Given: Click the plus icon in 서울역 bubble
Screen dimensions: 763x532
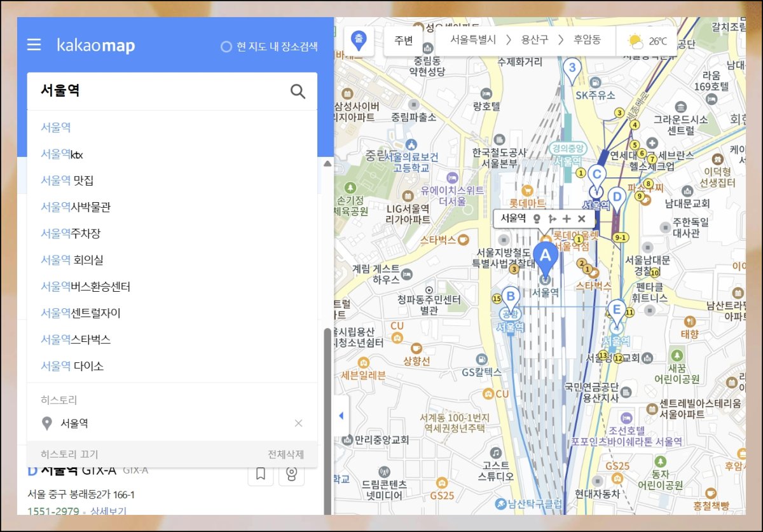Looking at the screenshot, I should click(x=567, y=219).
